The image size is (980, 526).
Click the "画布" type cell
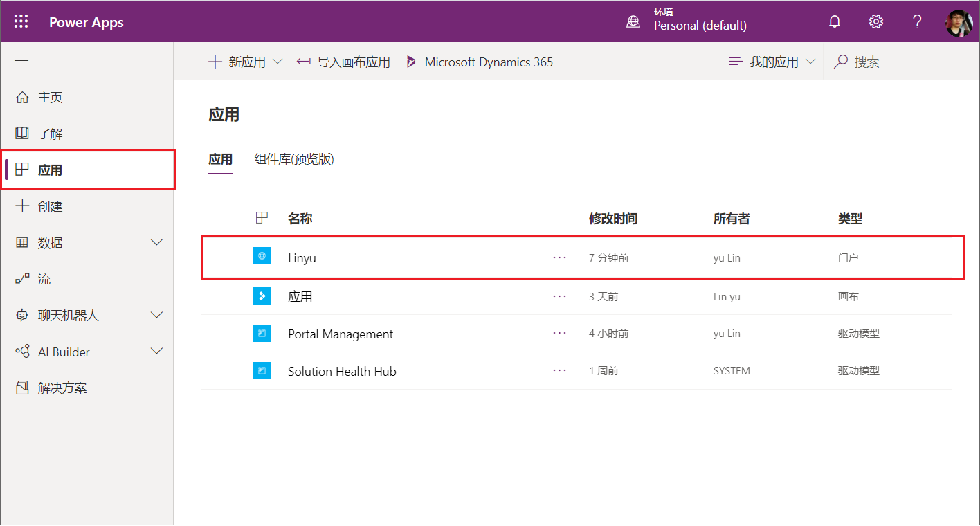click(848, 296)
